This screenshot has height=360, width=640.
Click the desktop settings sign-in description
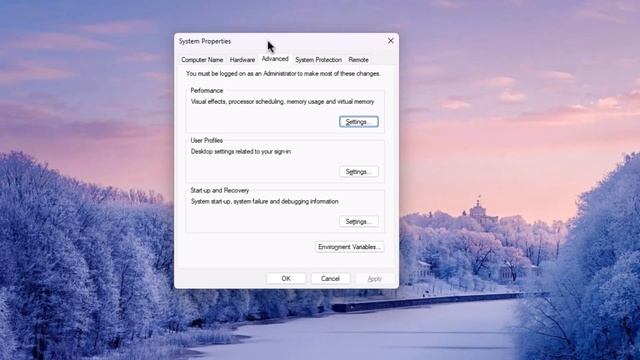[x=241, y=151]
